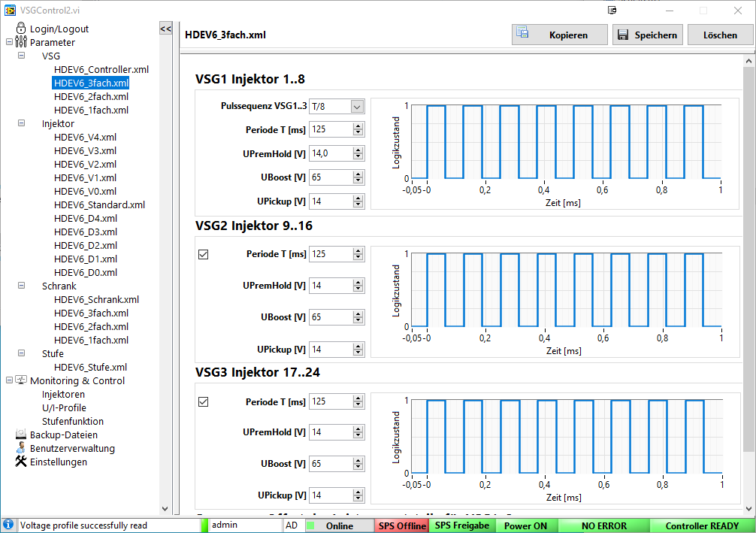The image size is (756, 533).
Task: Click the info icon in status bar
Action: pos(8,525)
